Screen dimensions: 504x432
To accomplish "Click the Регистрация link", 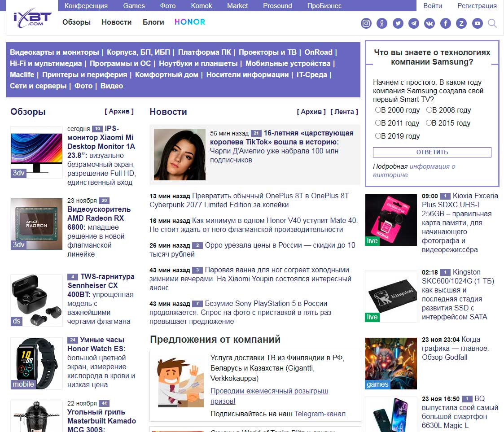I will [477, 6].
